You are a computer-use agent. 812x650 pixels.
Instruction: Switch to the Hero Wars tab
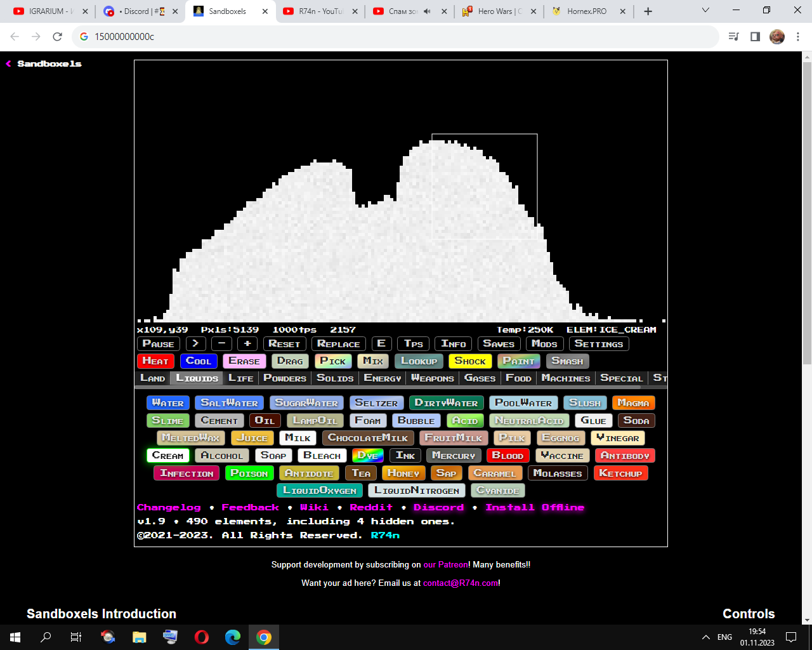pyautogui.click(x=499, y=11)
